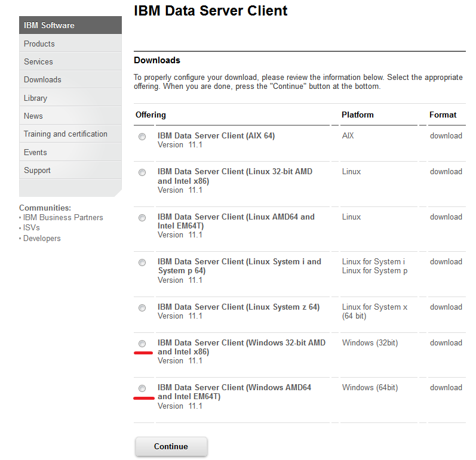Click the IBM Data Server Client page title

coord(210,11)
